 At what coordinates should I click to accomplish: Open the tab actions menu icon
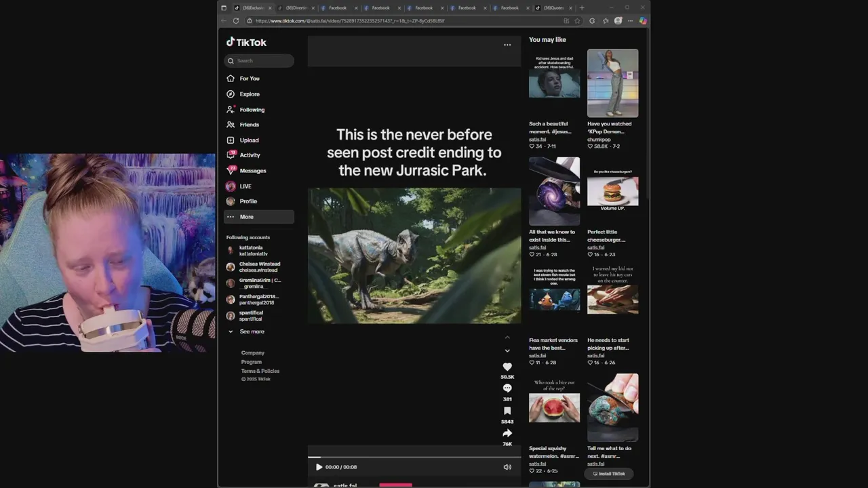click(224, 8)
